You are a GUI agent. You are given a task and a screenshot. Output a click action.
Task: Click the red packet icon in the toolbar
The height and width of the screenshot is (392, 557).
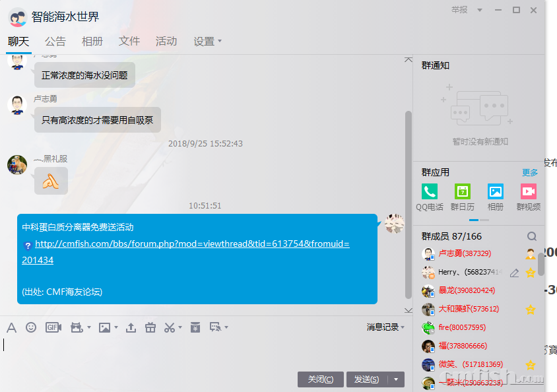195,327
